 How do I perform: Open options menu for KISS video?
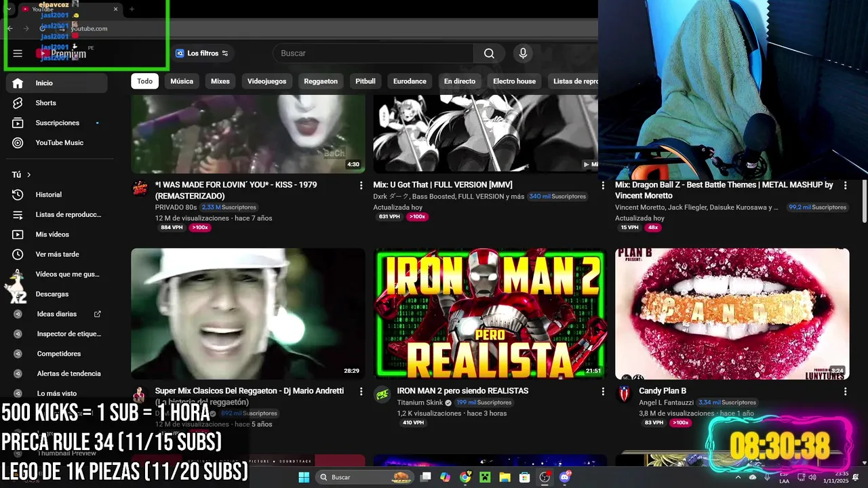click(361, 185)
